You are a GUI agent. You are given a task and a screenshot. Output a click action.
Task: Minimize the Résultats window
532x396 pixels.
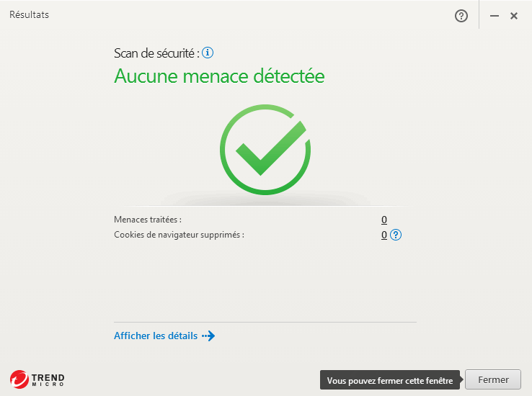(495, 16)
